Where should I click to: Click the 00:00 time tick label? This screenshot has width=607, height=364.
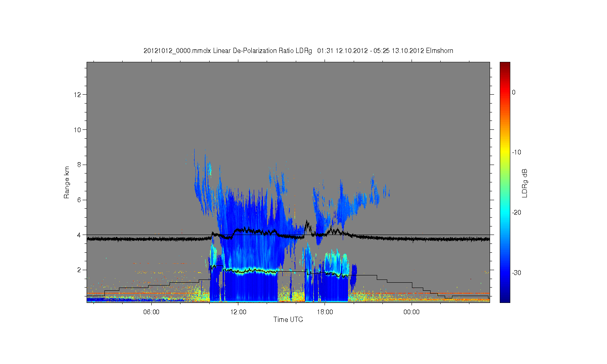pos(412,312)
